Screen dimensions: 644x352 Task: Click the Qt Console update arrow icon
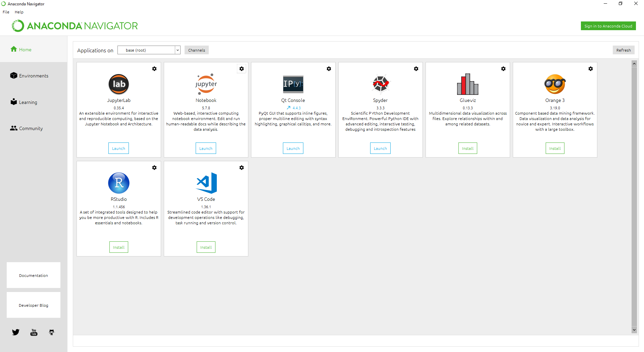pos(288,108)
